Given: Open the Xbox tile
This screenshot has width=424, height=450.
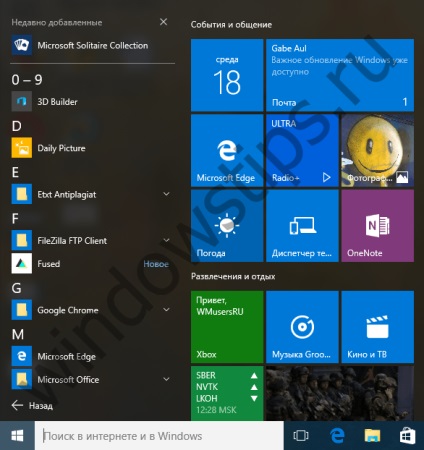Looking at the screenshot, I should coord(227,327).
